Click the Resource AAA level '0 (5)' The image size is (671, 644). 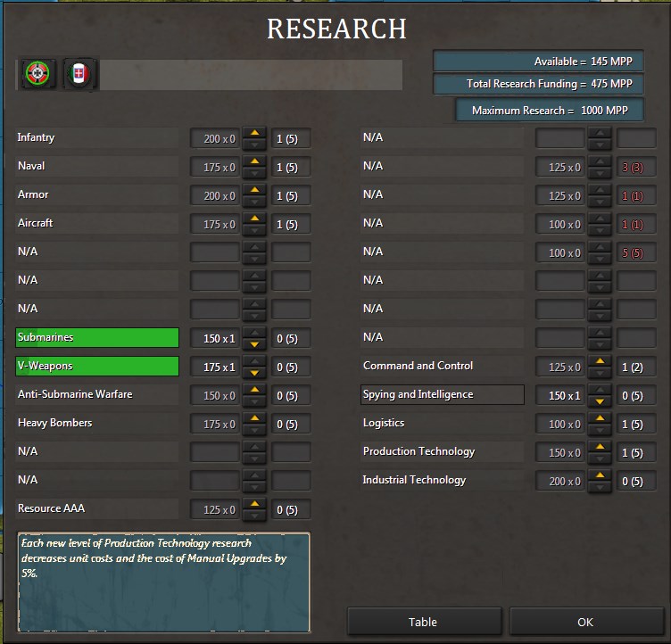[291, 509]
